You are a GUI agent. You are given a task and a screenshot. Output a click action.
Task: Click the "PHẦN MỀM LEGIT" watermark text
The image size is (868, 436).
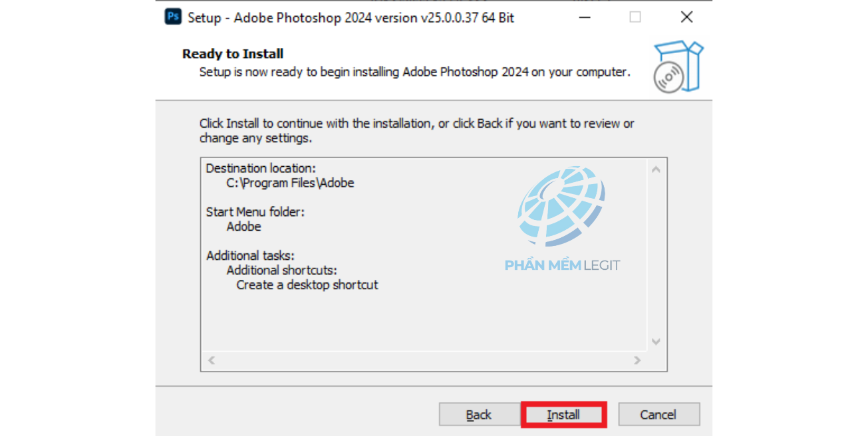[x=562, y=266]
